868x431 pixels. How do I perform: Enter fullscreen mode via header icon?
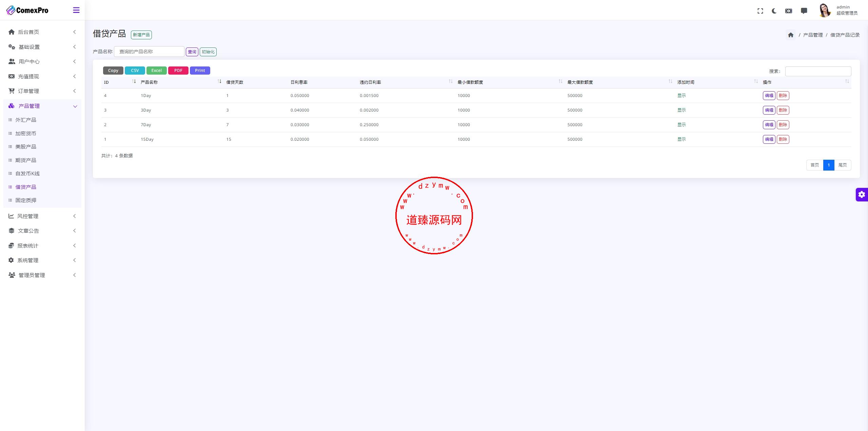tap(760, 11)
